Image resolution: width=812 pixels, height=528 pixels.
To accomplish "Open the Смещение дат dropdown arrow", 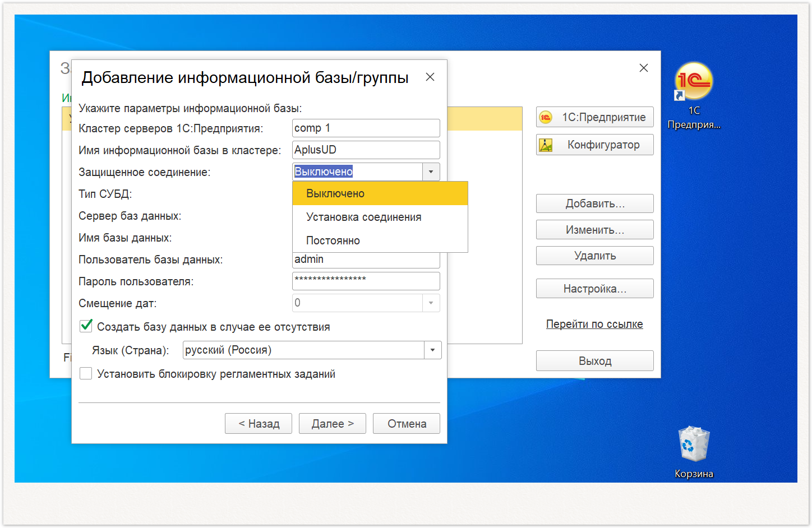I will [x=431, y=303].
